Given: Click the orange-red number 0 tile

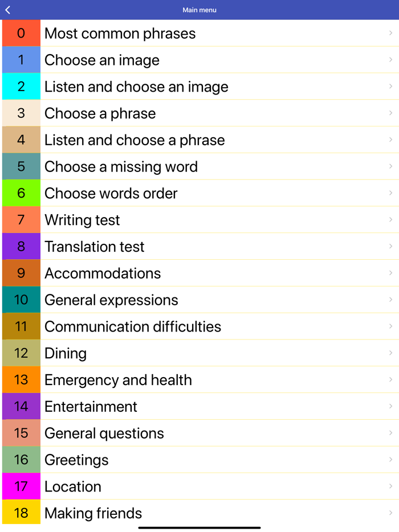Looking at the screenshot, I should tap(21, 33).
